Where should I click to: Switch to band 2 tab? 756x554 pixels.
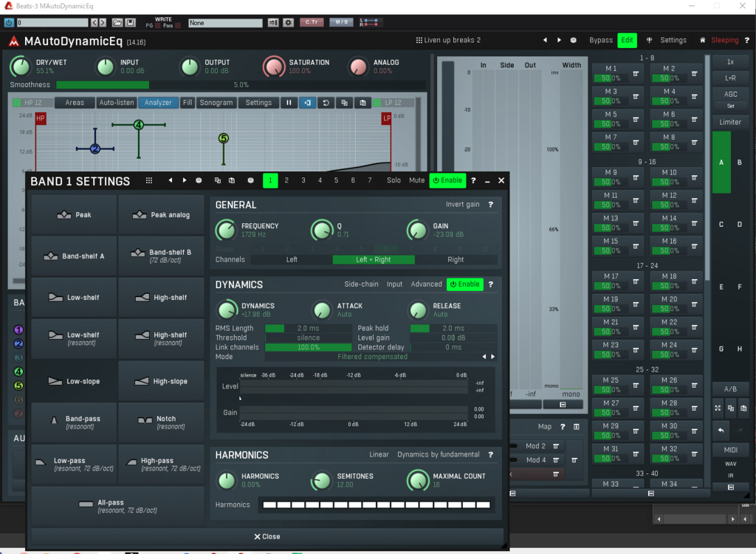[286, 180]
